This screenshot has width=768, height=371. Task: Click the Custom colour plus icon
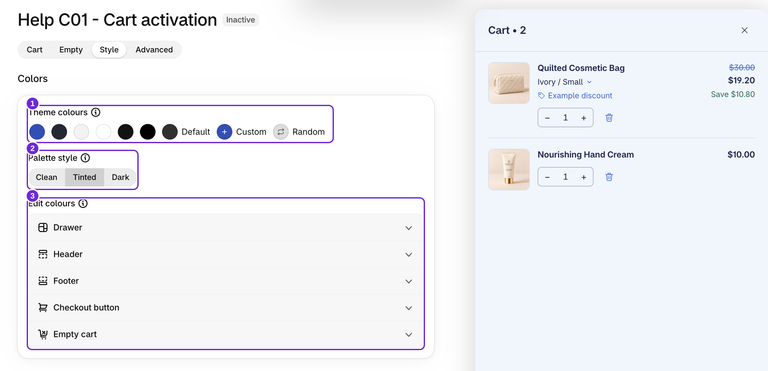tap(224, 132)
